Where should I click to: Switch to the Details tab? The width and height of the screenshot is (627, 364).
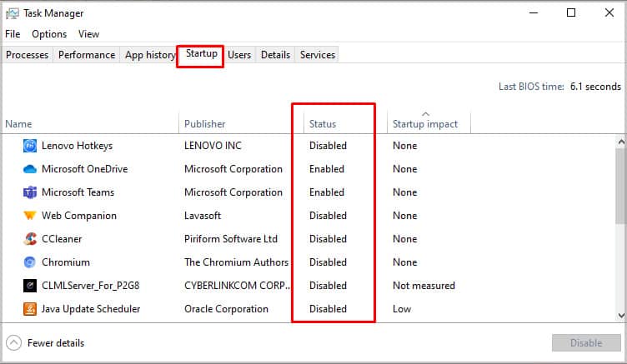click(275, 55)
